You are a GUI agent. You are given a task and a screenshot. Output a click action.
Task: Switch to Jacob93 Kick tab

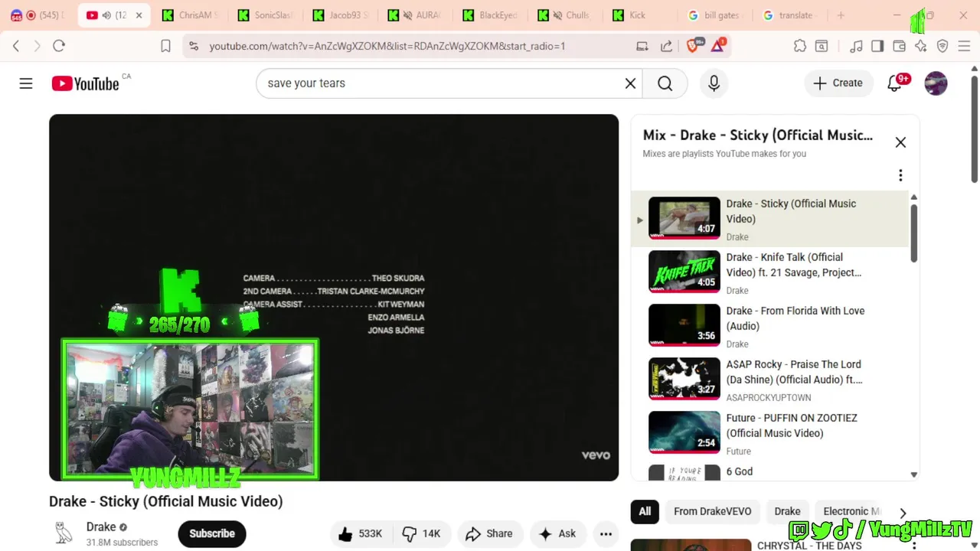[x=340, y=15]
